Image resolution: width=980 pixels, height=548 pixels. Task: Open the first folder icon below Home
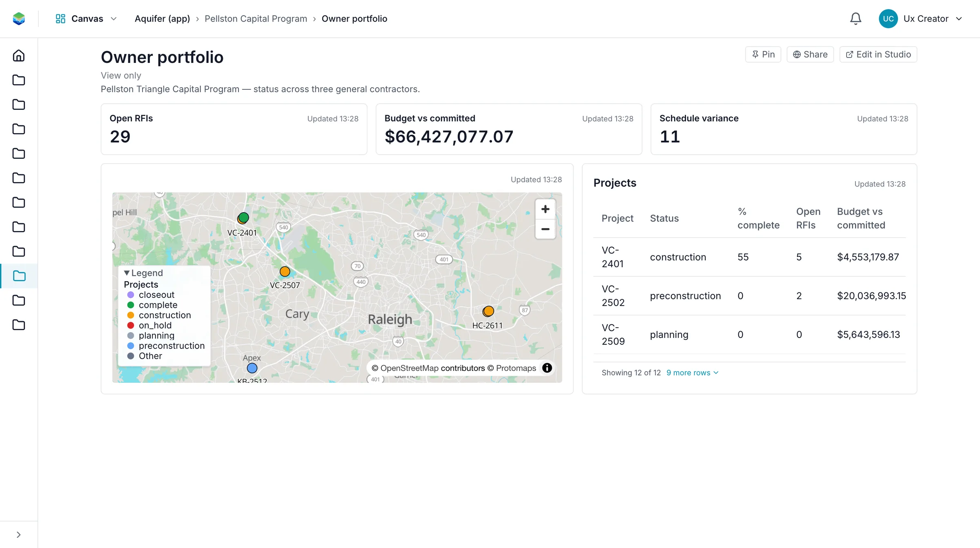(19, 80)
